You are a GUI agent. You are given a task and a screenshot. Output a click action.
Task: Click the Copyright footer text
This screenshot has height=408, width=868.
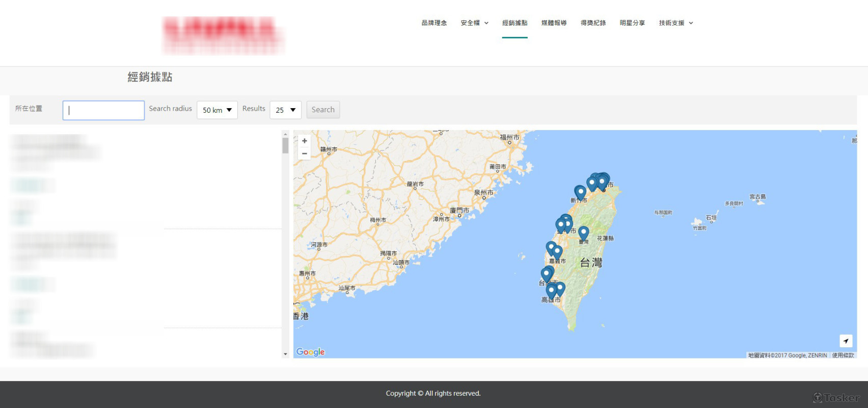[x=433, y=393]
